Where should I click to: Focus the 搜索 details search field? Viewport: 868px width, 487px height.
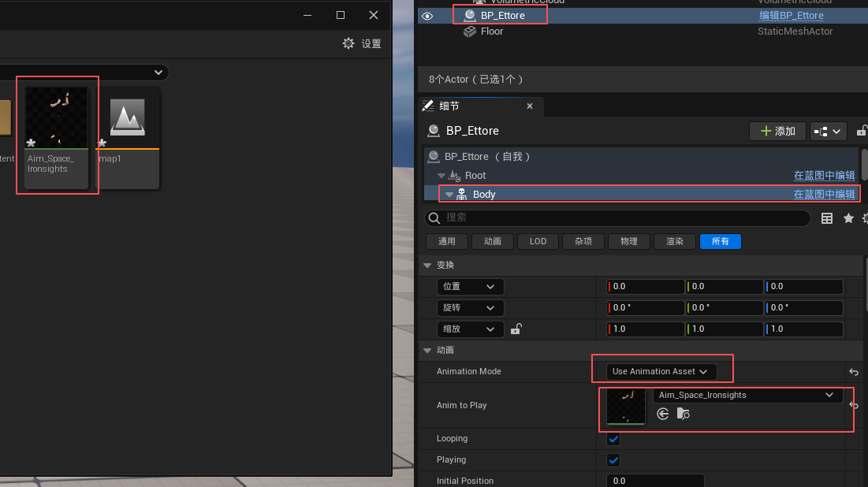(617, 218)
